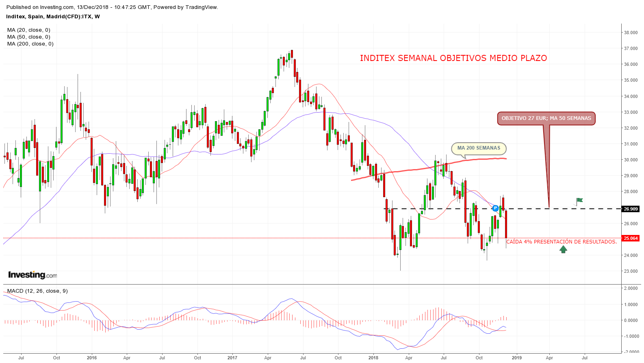Click the blue P marker on the chart

(x=495, y=208)
